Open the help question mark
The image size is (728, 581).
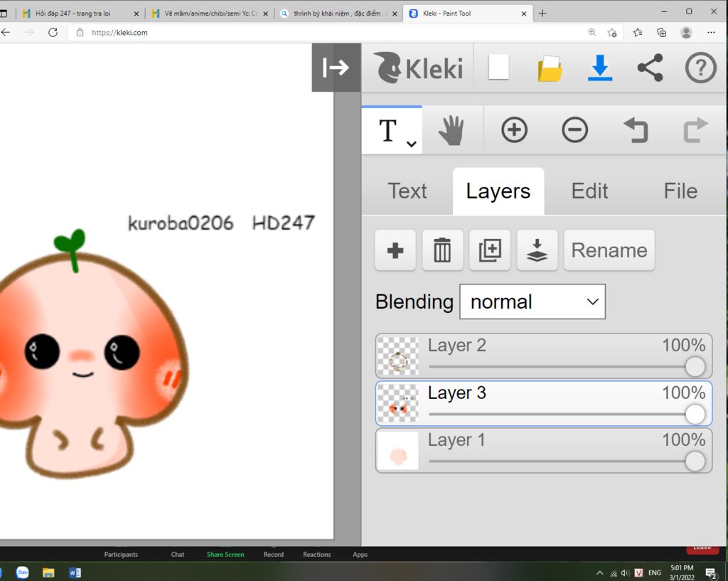point(700,68)
